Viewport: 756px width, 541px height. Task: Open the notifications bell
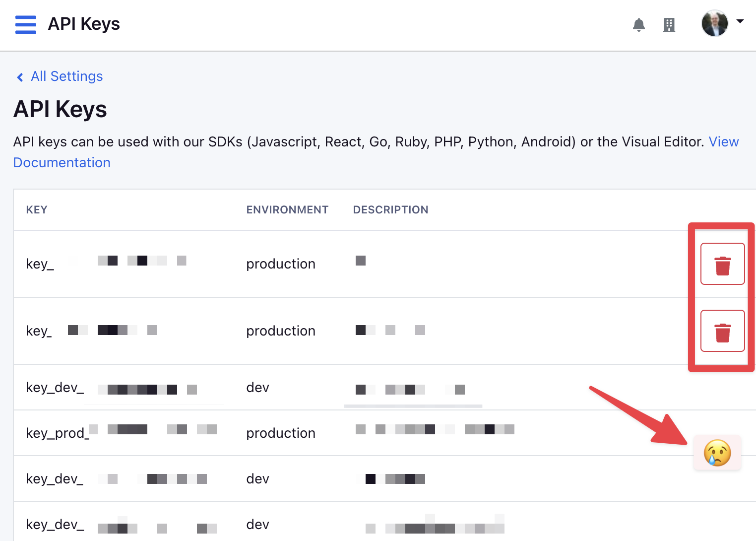(639, 25)
